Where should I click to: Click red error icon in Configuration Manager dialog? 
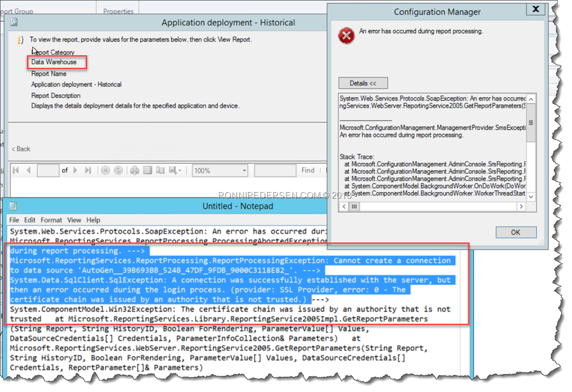(x=346, y=36)
